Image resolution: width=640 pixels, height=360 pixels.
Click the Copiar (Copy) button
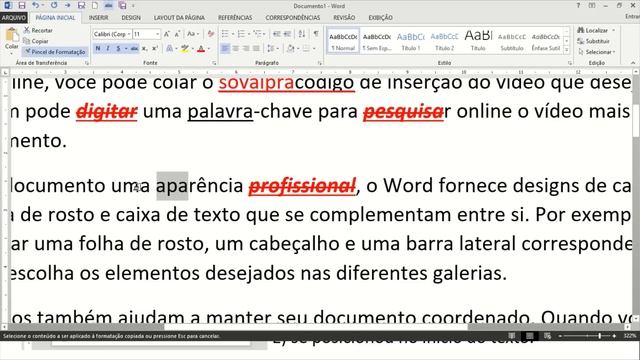36,41
